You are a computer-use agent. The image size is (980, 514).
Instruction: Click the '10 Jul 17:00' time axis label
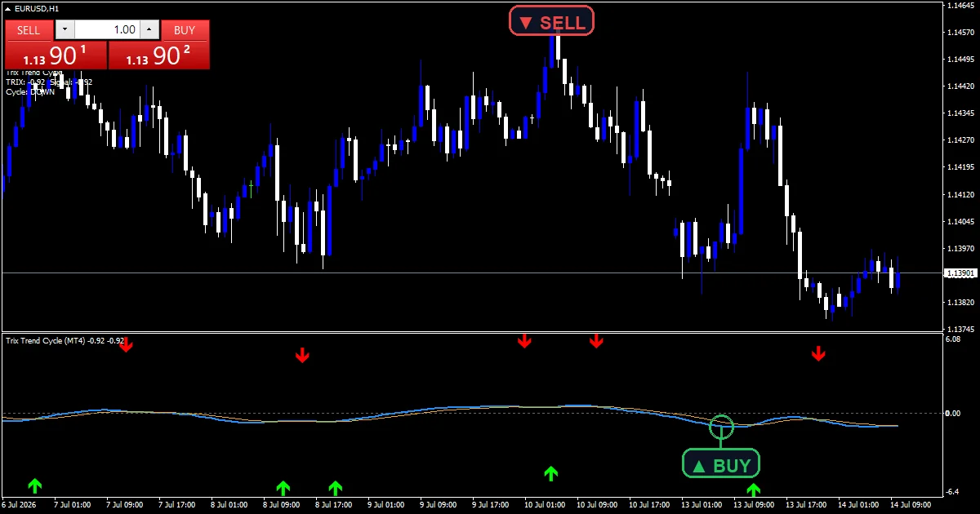(x=648, y=505)
